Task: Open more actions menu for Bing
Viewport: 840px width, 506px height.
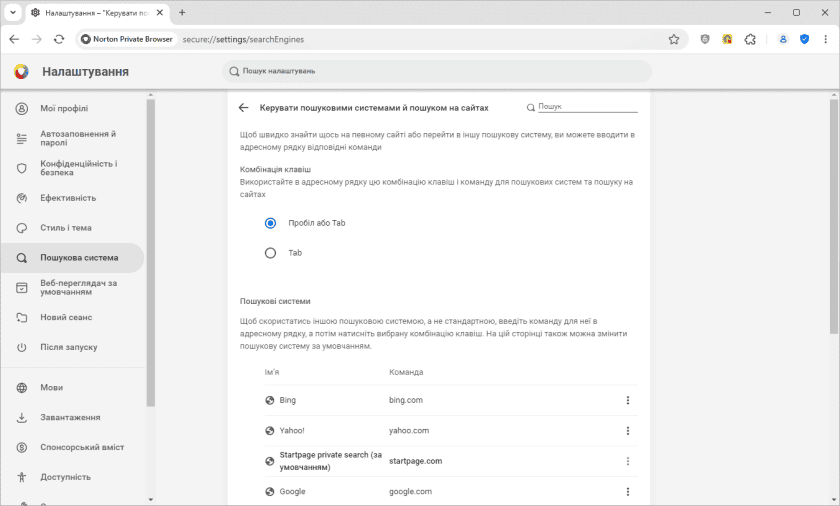Action: 628,400
